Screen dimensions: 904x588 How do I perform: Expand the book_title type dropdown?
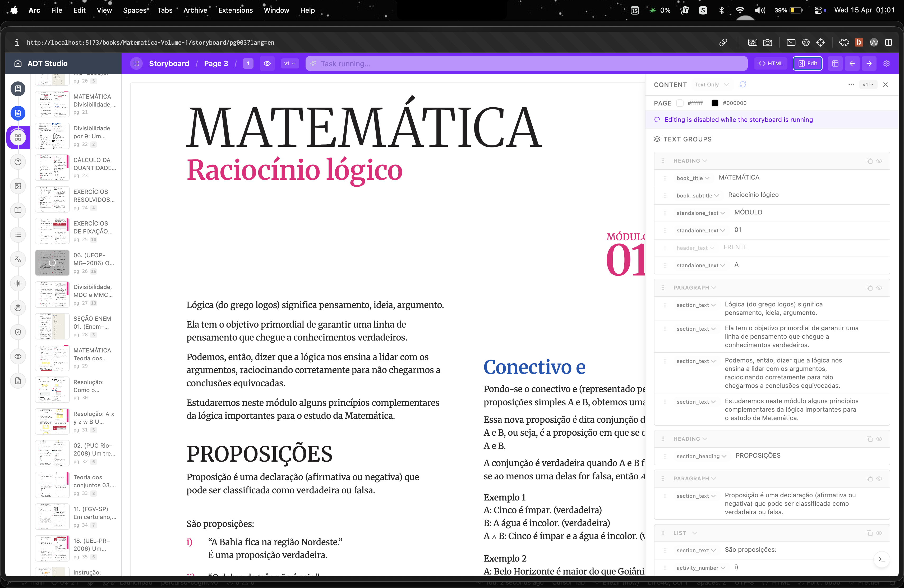(693, 178)
